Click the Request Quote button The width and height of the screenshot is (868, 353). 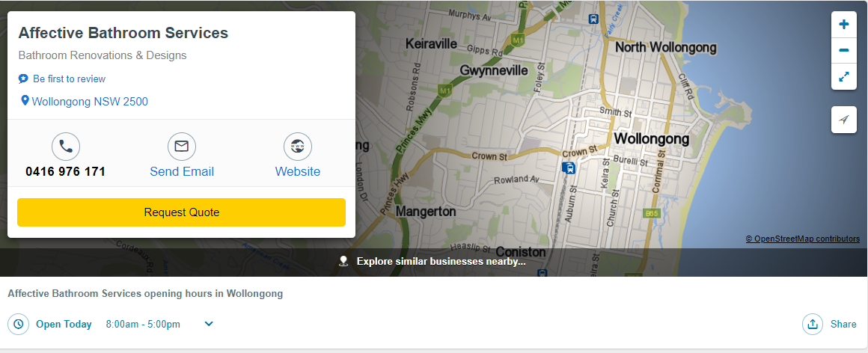182,212
